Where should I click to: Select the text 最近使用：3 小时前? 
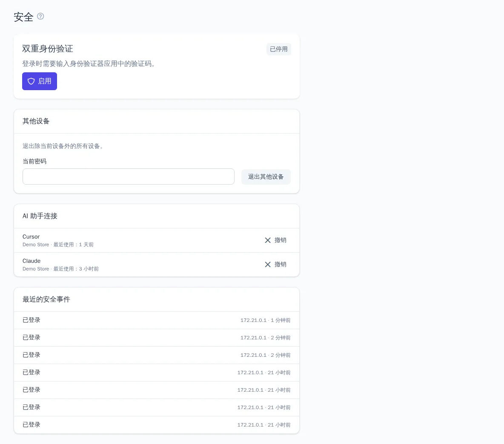[x=76, y=269]
